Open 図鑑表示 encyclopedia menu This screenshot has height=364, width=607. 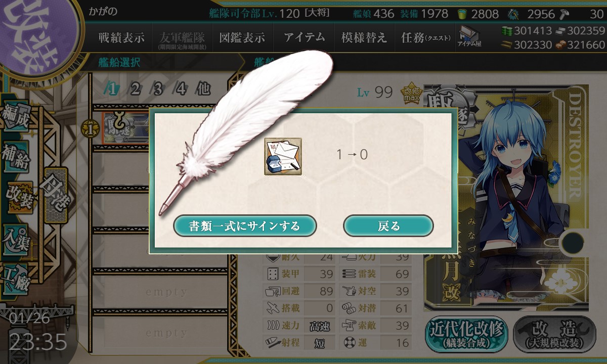(x=242, y=37)
